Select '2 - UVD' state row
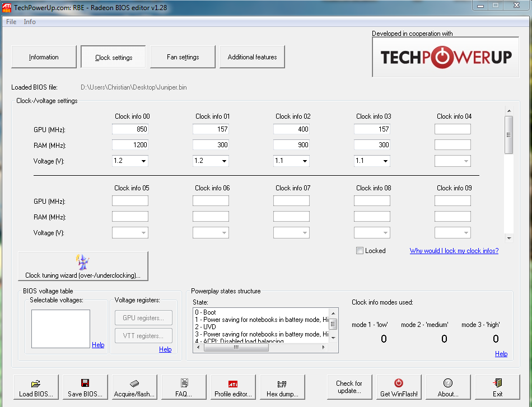The image size is (532, 407). click(261, 327)
